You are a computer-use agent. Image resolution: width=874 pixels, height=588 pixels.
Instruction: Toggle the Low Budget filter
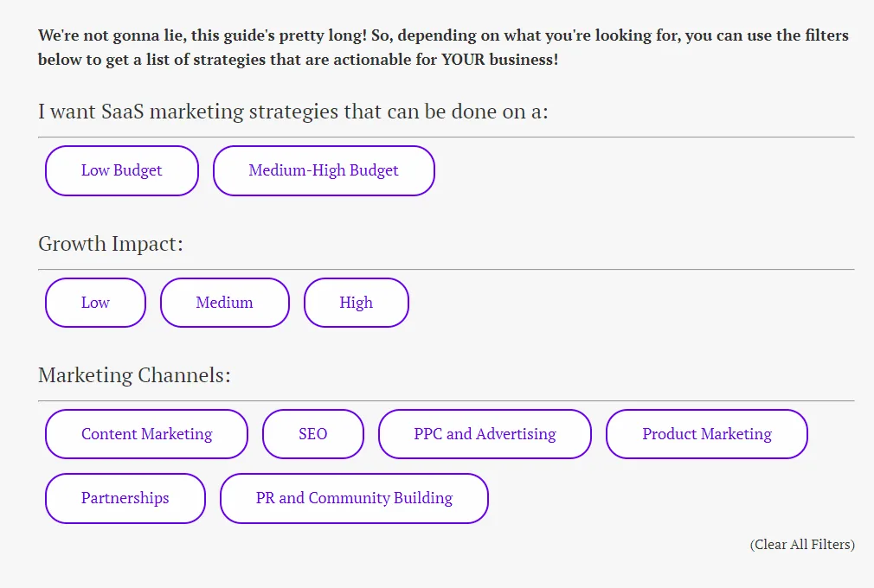(121, 170)
